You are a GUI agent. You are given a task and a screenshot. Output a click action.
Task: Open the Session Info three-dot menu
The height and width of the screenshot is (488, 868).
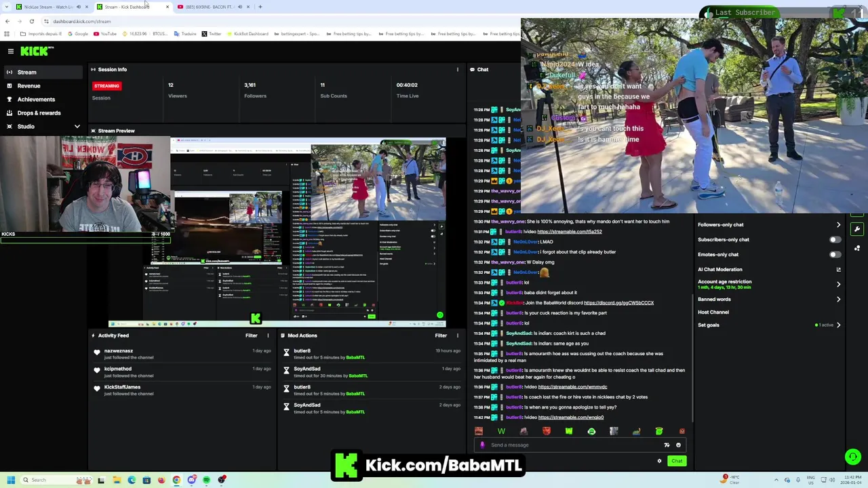(x=457, y=69)
